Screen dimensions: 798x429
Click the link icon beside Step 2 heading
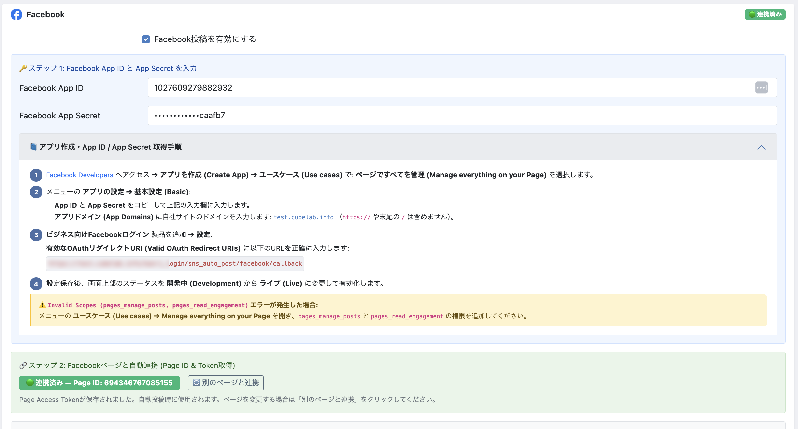coord(23,365)
